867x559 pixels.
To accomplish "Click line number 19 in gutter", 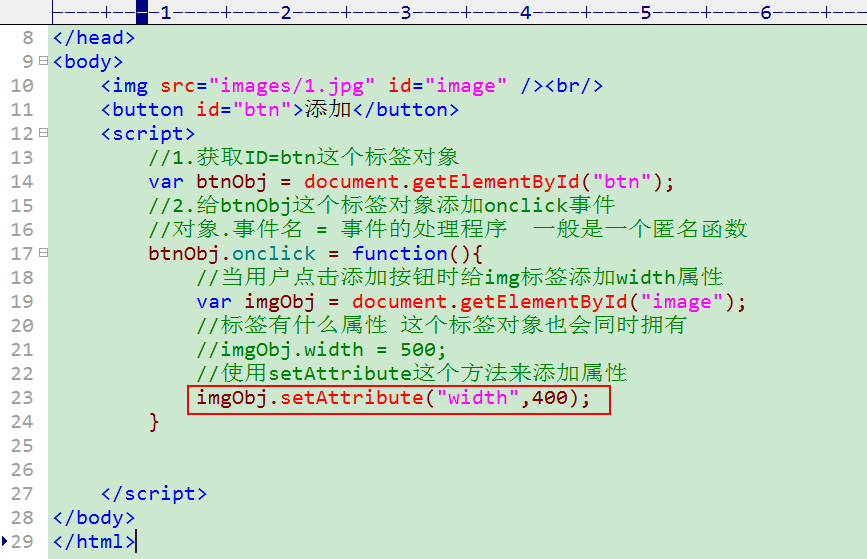I will tap(22, 302).
